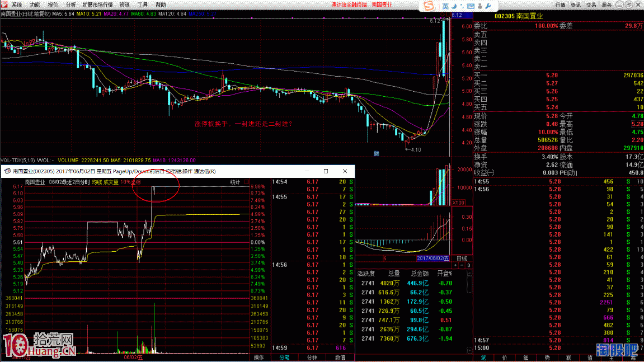This screenshot has width=644, height=362.
Task: Select the 2017/06/02 date marker on timeline
Action: (x=433, y=258)
